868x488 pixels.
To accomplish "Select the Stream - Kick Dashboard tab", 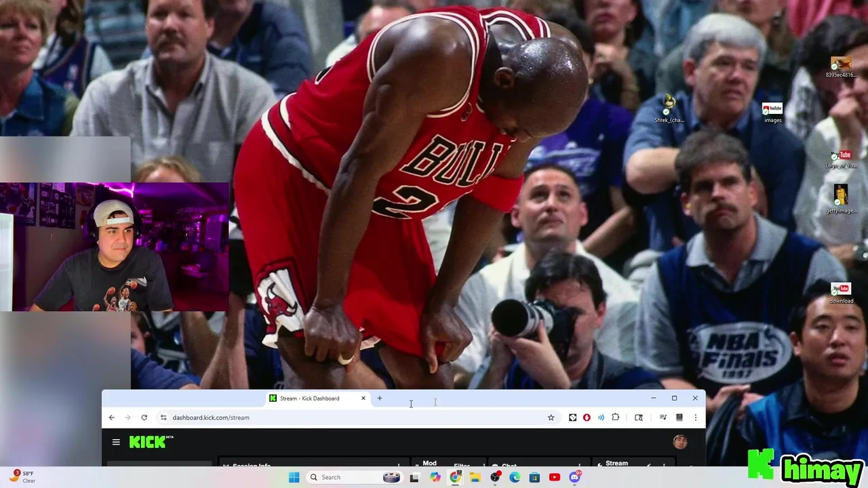I will [x=318, y=399].
